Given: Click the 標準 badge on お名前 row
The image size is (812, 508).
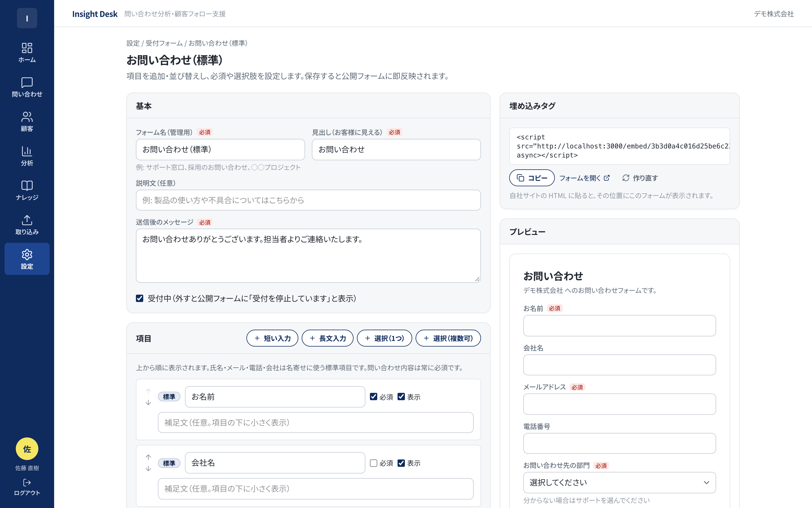Looking at the screenshot, I should point(169,397).
